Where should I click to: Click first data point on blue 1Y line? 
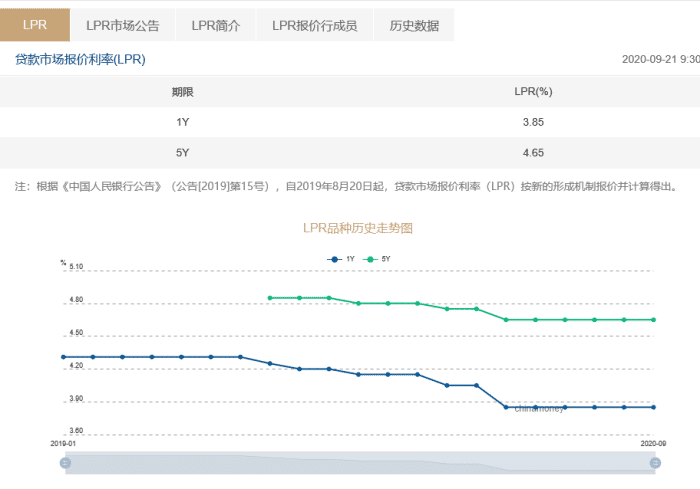click(63, 357)
